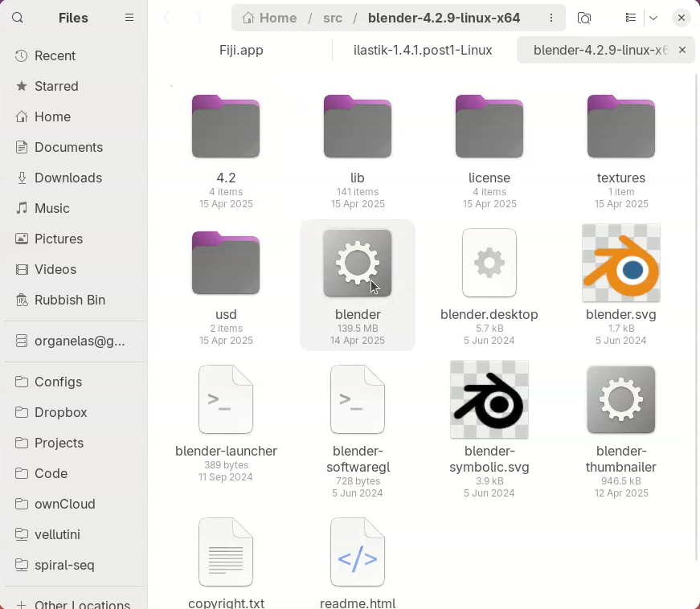Switch to the Fiji.app tab
Image resolution: width=700 pixels, height=609 pixels.
(x=241, y=50)
